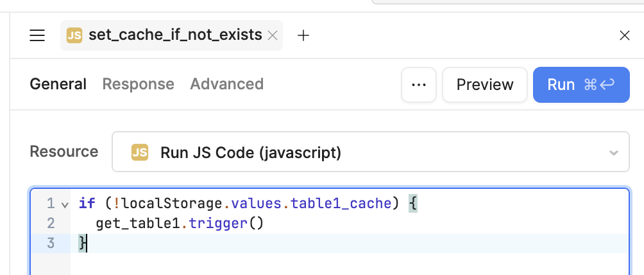Select the set_cache_if_not_exists query tab
This screenshot has width=644, height=275.
click(174, 35)
